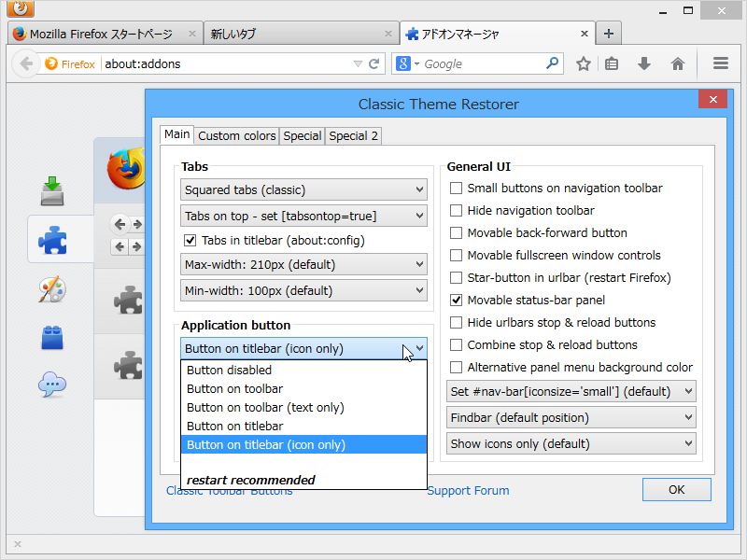Open a new tab with the plus button
Screen dimensions: 747x560
(609, 34)
